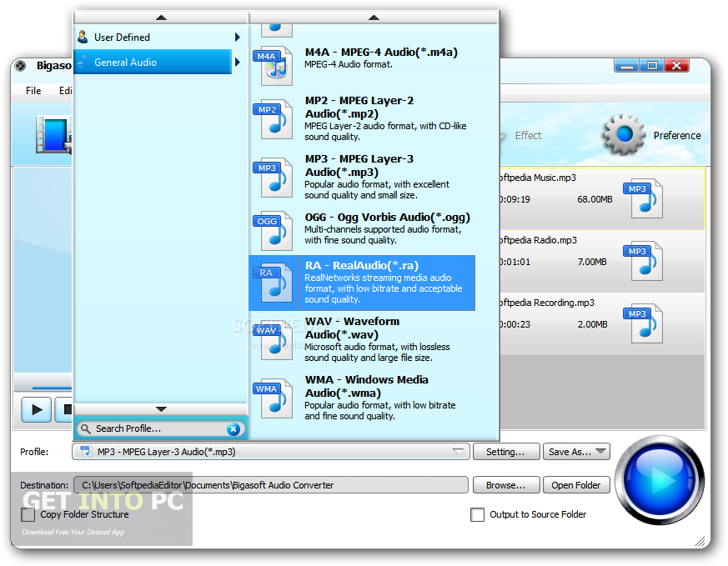Click the Setting... button
728x566 pixels.
(x=506, y=452)
